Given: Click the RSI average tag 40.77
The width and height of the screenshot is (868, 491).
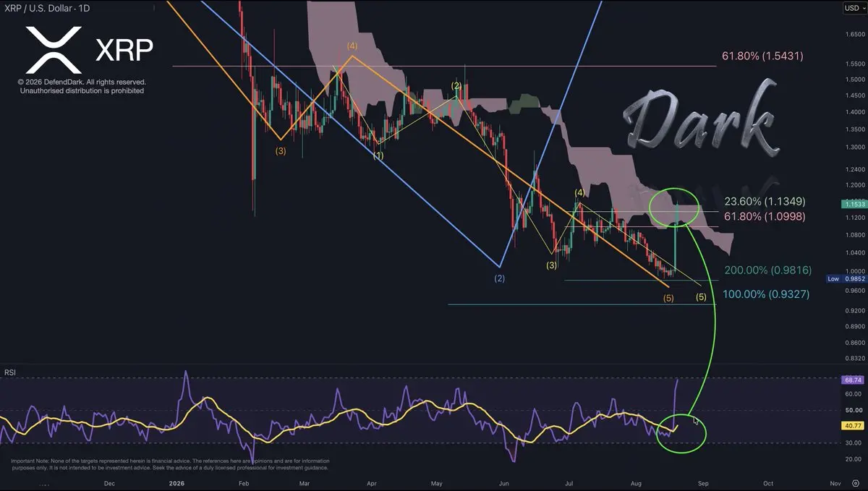Looking at the screenshot, I should click(853, 426).
